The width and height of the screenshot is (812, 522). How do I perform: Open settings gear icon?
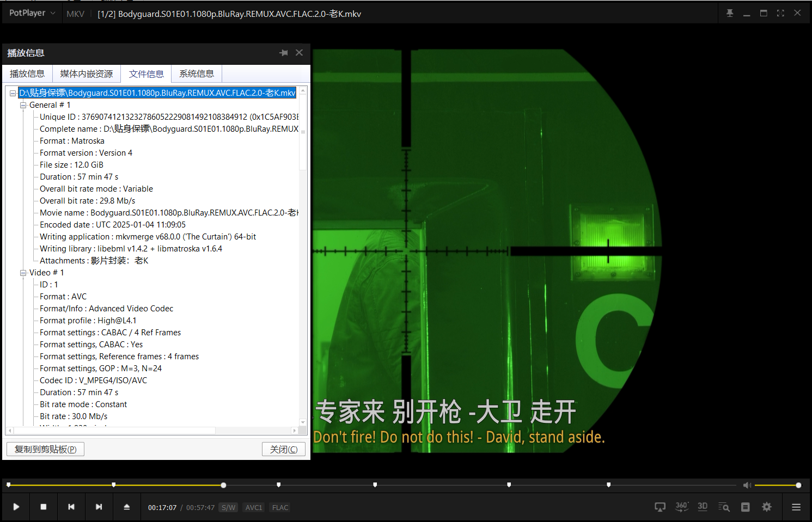pyautogui.click(x=767, y=507)
